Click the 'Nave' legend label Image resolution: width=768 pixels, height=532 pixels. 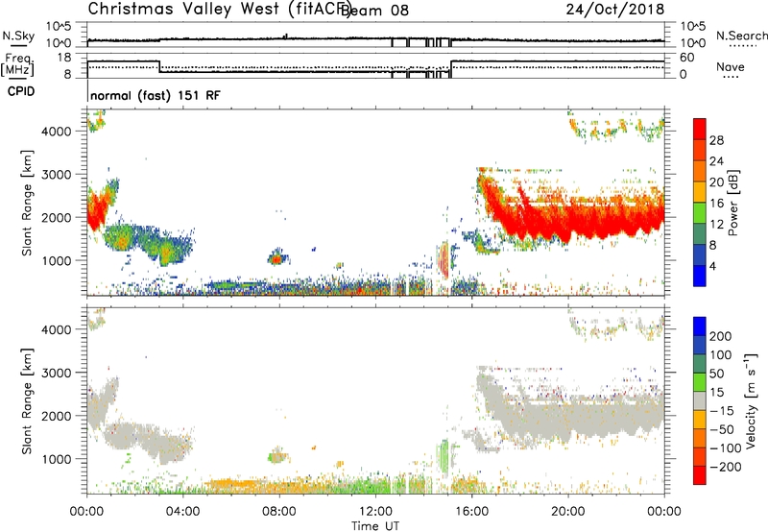click(731, 66)
